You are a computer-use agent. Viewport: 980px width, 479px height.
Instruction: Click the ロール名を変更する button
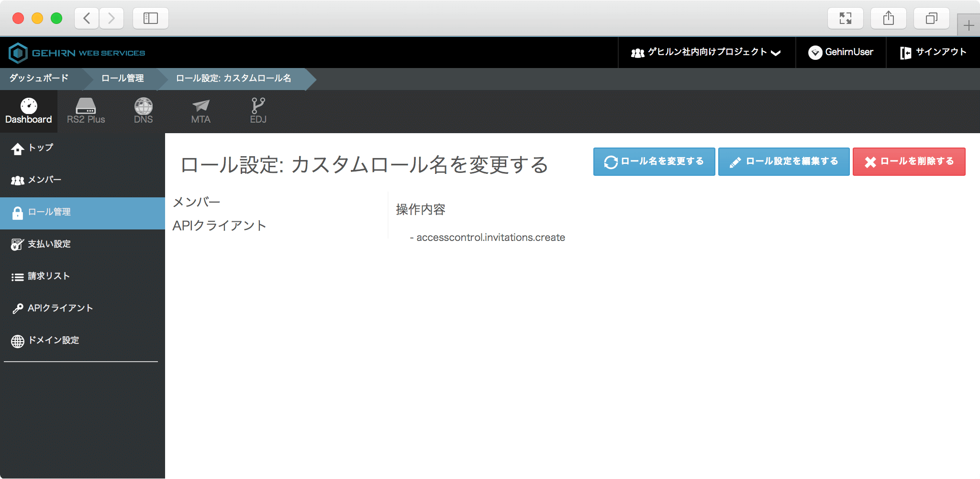pos(654,161)
